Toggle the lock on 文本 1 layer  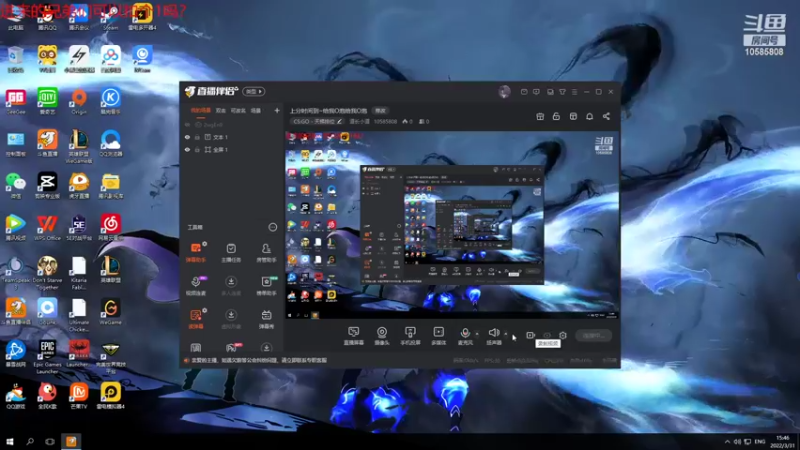[197, 137]
